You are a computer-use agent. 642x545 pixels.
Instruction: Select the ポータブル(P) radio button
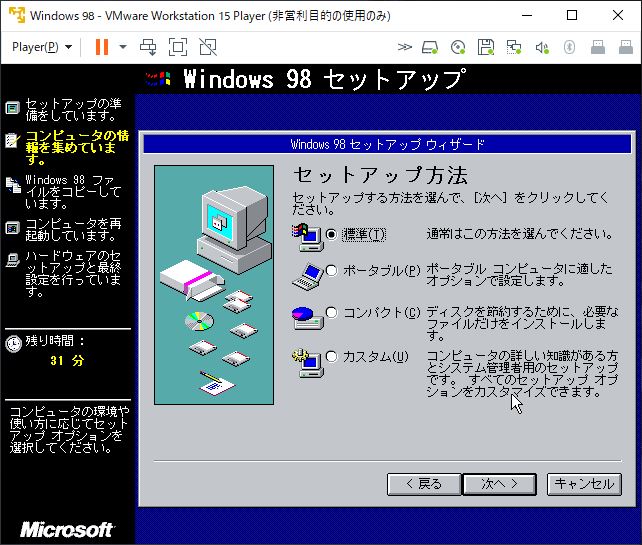coord(332,270)
